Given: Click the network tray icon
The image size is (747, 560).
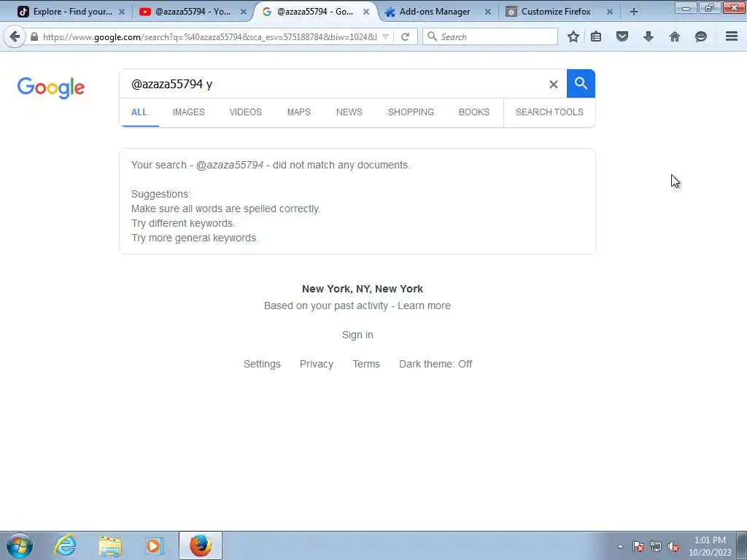Looking at the screenshot, I should (656, 546).
